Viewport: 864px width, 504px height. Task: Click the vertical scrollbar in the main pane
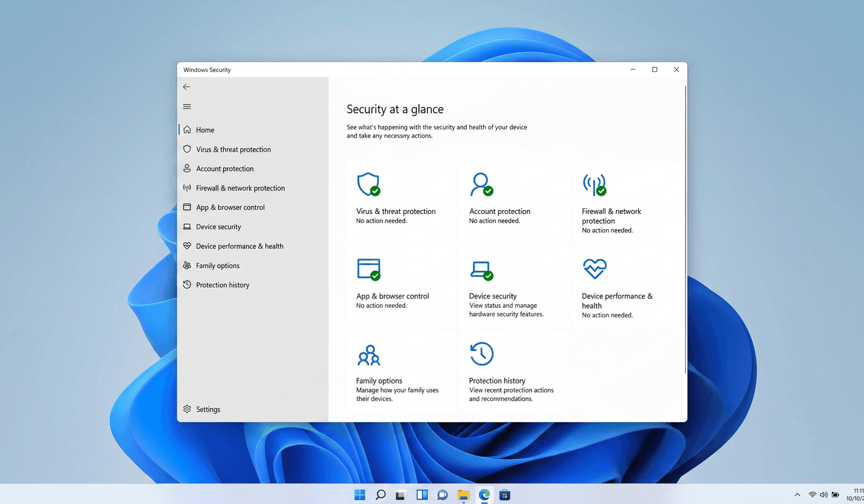685,229
